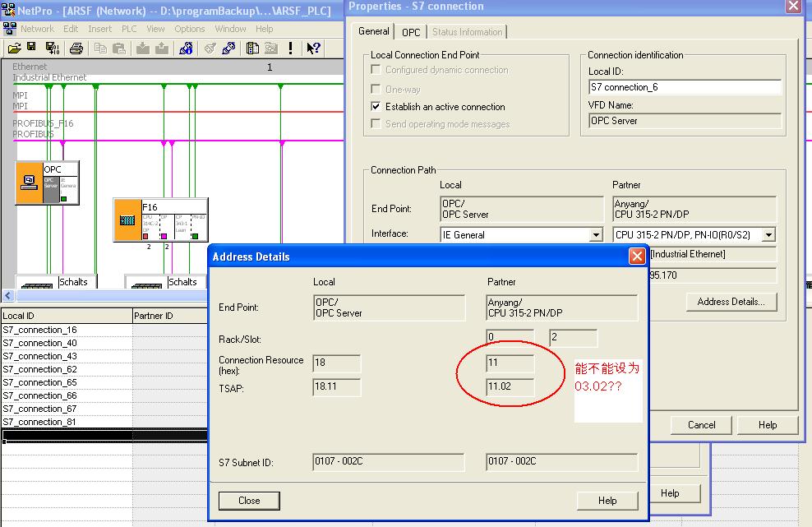Expand the partner Interface CPU 315-2 dropdown

pos(769,235)
